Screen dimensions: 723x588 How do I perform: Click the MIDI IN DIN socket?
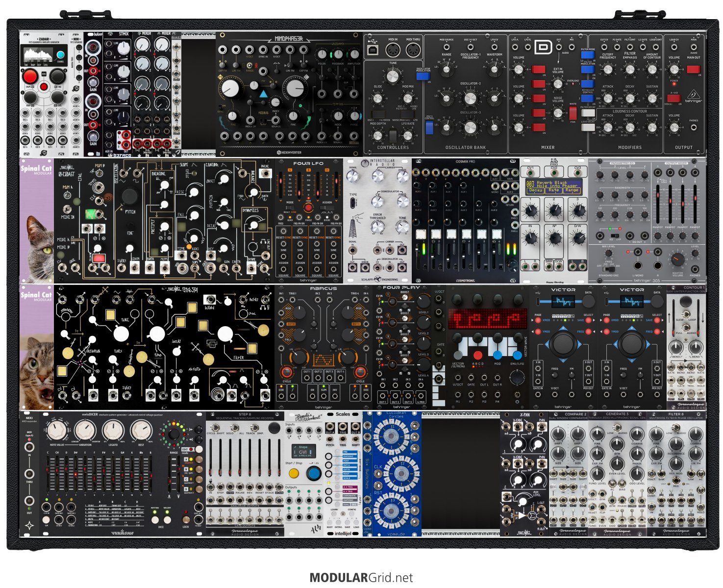tap(393, 51)
